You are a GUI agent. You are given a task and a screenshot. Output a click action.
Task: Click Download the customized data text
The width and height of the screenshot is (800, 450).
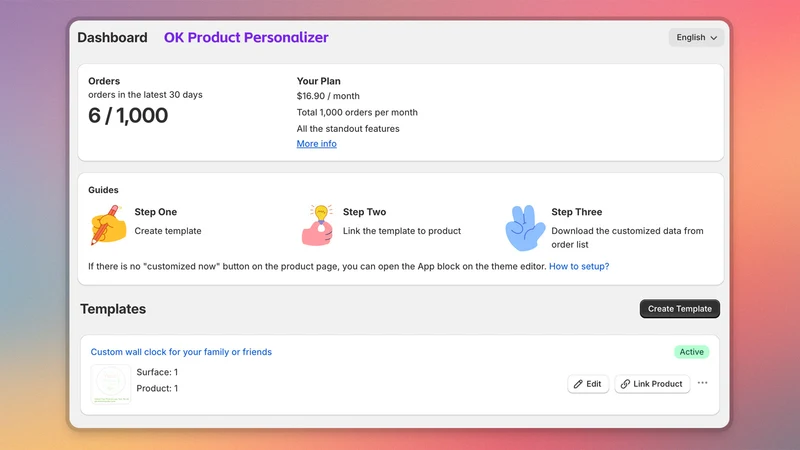tap(627, 238)
